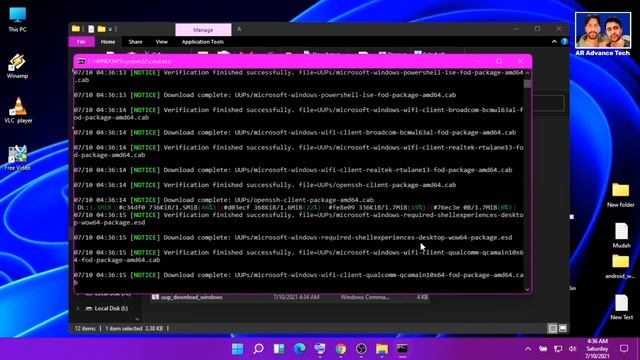Select the Manage contextual tab
The width and height of the screenshot is (640, 360).
pos(203,30)
